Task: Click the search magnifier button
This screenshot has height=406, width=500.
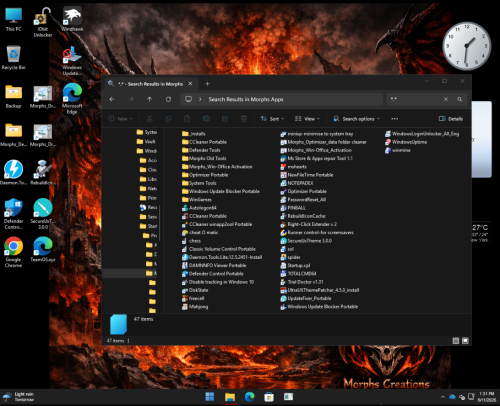Action: [460, 99]
